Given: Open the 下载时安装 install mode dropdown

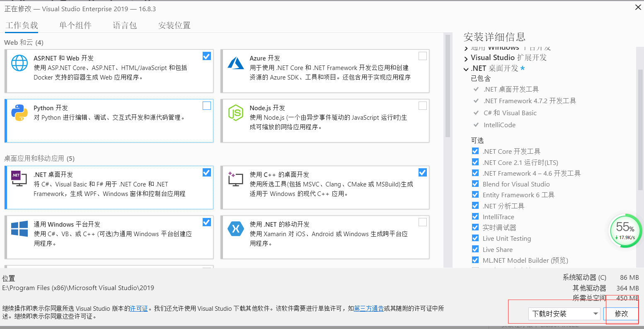Looking at the screenshot, I should (564, 314).
